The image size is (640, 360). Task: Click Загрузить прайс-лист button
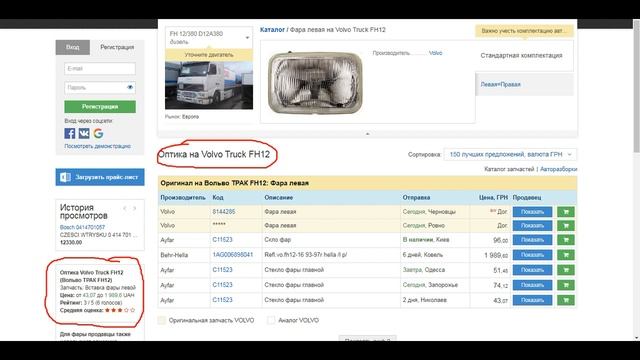[x=100, y=177]
